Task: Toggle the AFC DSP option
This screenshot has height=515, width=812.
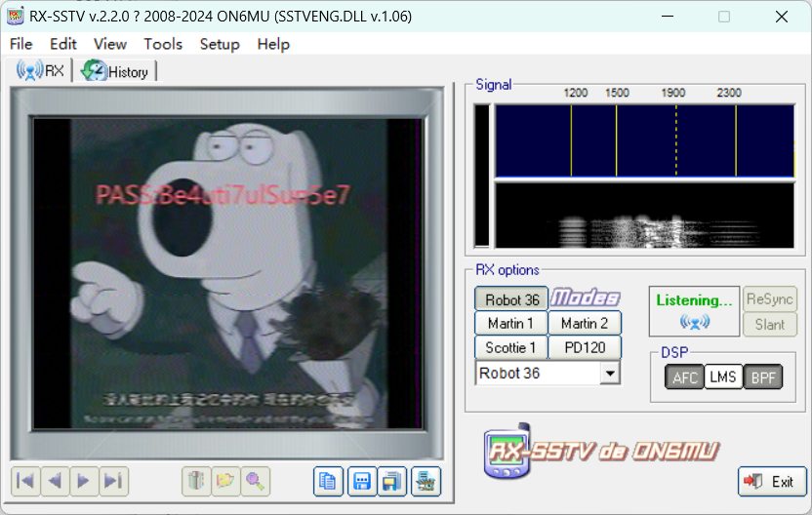Action: 684,376
